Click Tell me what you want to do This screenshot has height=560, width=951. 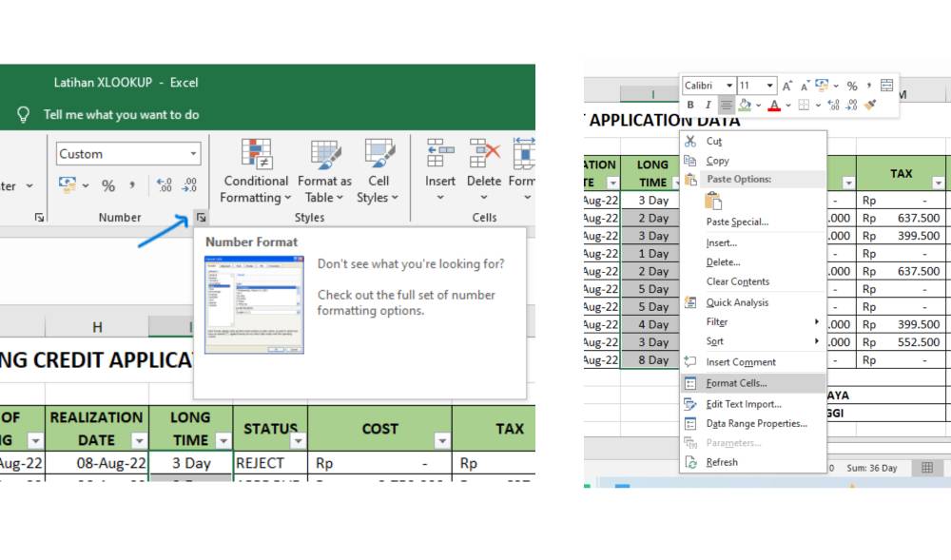pyautogui.click(x=121, y=114)
